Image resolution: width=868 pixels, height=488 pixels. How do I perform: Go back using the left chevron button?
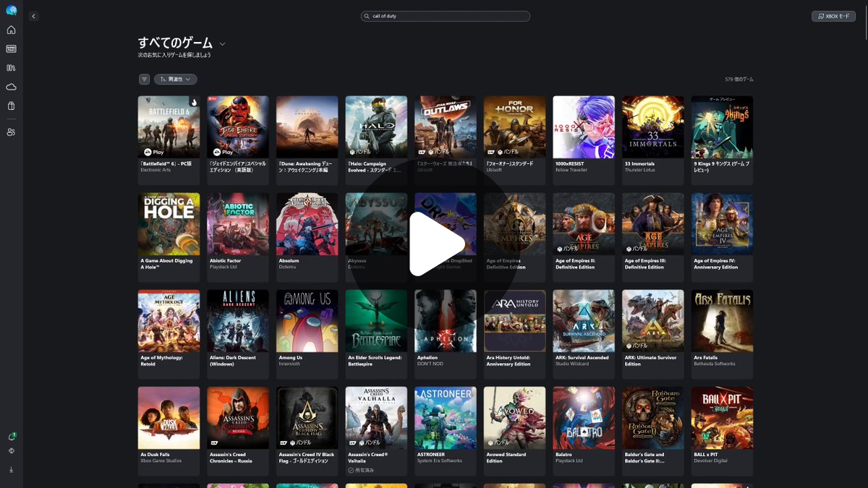33,16
